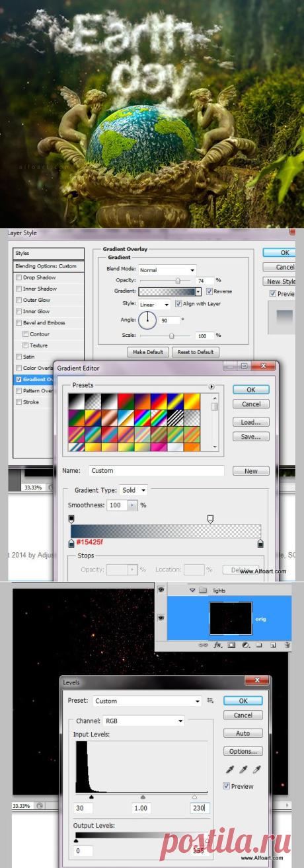Select the left opacity stop above gradient bar
The width and height of the screenshot is (304, 868).
pyautogui.click(x=71, y=520)
